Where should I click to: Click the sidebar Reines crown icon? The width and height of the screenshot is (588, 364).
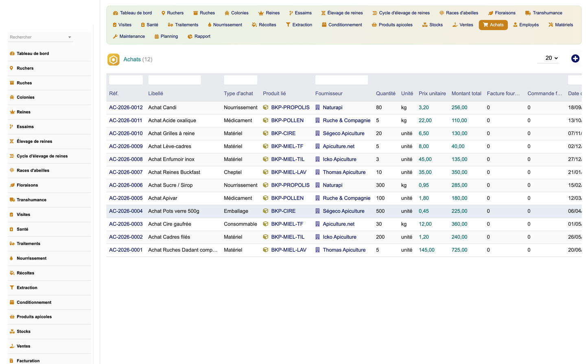coord(12,112)
